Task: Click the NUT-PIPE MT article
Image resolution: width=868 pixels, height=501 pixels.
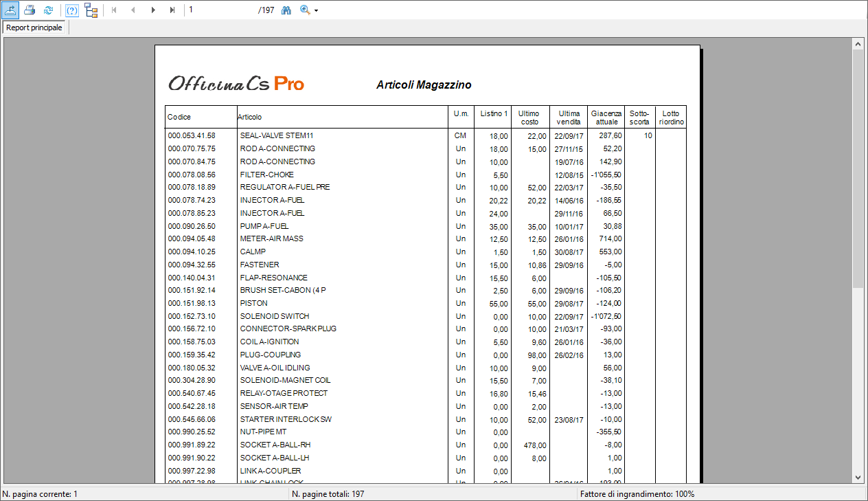Action: [264, 432]
